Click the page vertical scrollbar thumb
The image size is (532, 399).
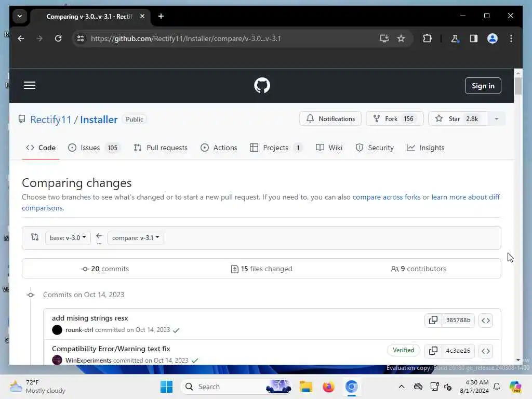click(x=518, y=86)
